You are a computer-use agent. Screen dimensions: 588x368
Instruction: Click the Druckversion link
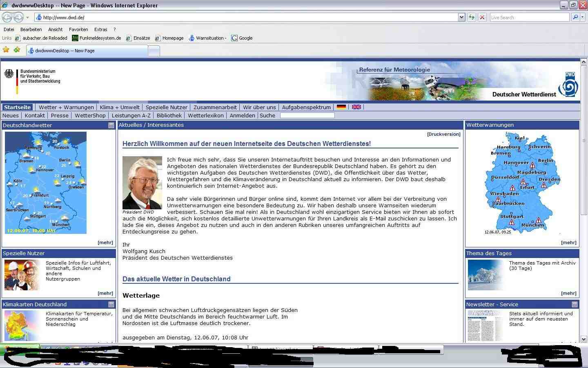(x=443, y=134)
